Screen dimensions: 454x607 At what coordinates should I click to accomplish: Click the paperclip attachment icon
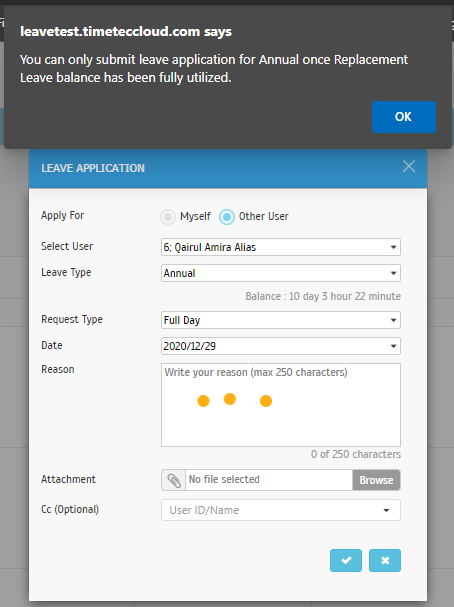click(x=174, y=480)
